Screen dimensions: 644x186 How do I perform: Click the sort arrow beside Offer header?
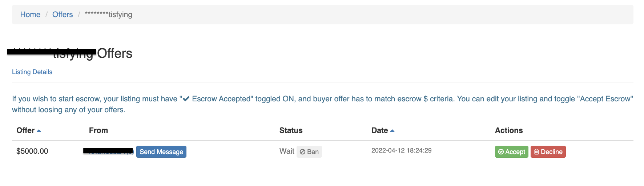pos(39,131)
